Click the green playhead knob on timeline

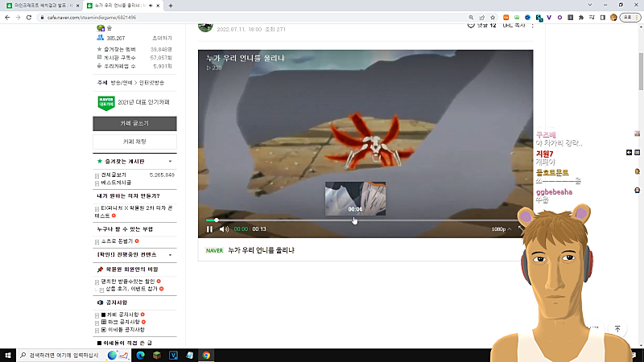[x=216, y=220]
